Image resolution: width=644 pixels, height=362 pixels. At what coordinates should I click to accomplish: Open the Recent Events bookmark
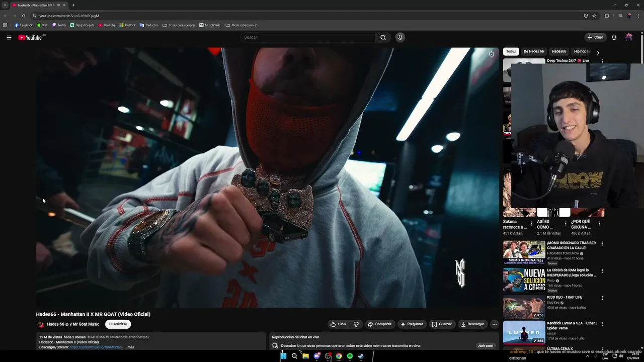pos(82,25)
